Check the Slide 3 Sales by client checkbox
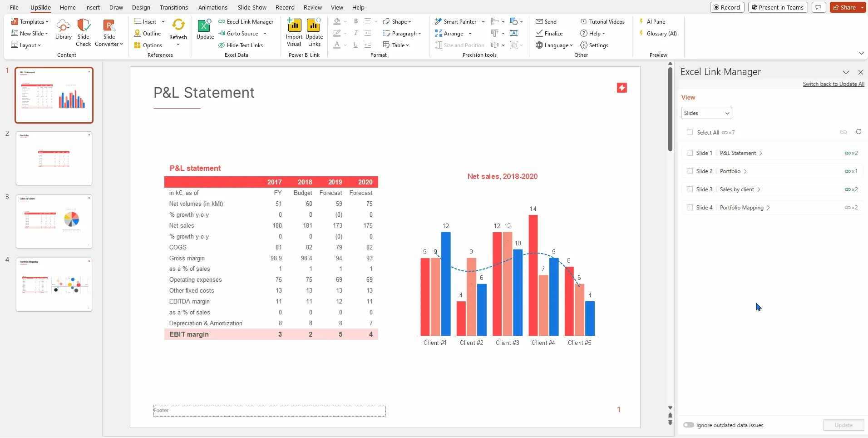Screen dimensions: 868x438 pyautogui.click(x=690, y=189)
